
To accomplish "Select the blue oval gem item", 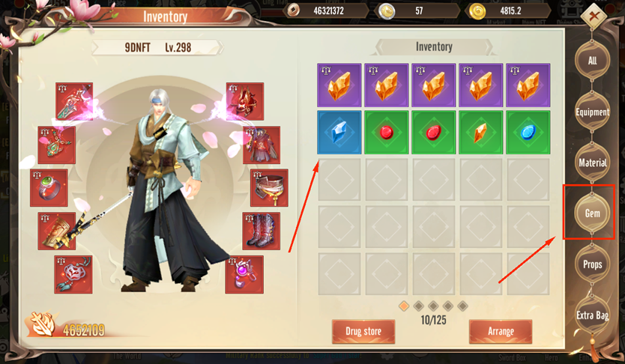I will [528, 133].
